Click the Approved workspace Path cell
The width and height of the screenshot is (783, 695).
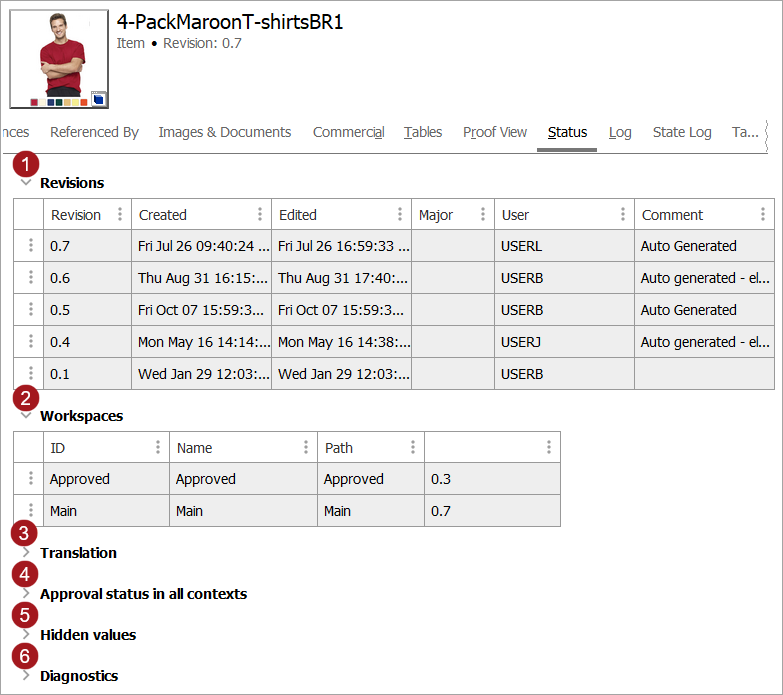coord(371,479)
